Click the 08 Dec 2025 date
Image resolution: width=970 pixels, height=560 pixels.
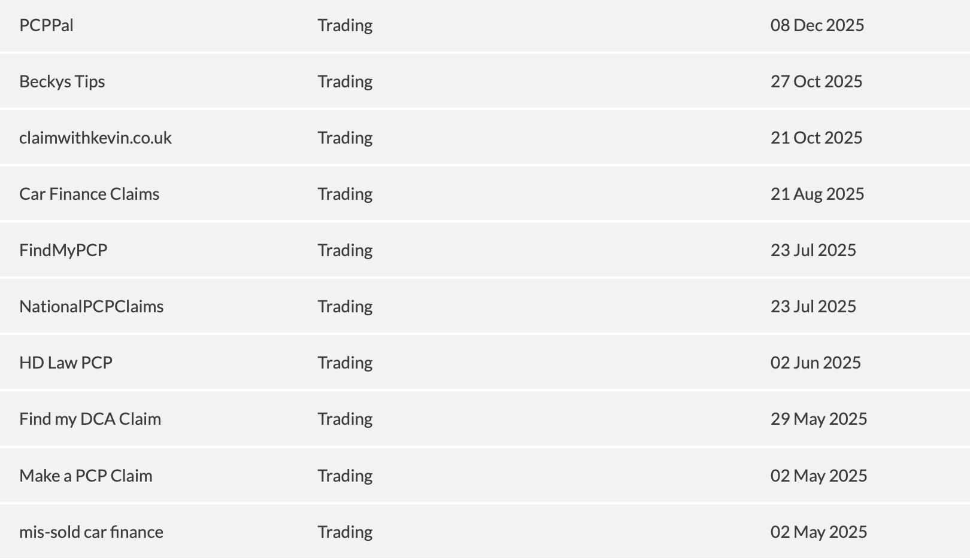pos(817,25)
